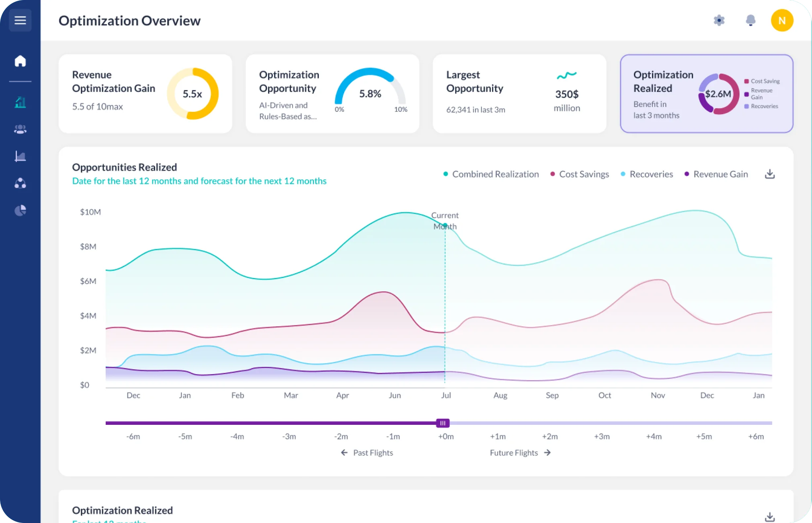Open the three-circles cluster sidebar icon
The width and height of the screenshot is (812, 523).
pyautogui.click(x=20, y=183)
